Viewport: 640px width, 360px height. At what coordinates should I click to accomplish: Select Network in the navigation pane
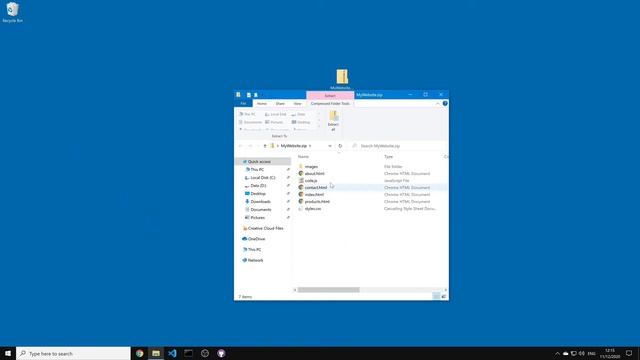[x=255, y=260]
